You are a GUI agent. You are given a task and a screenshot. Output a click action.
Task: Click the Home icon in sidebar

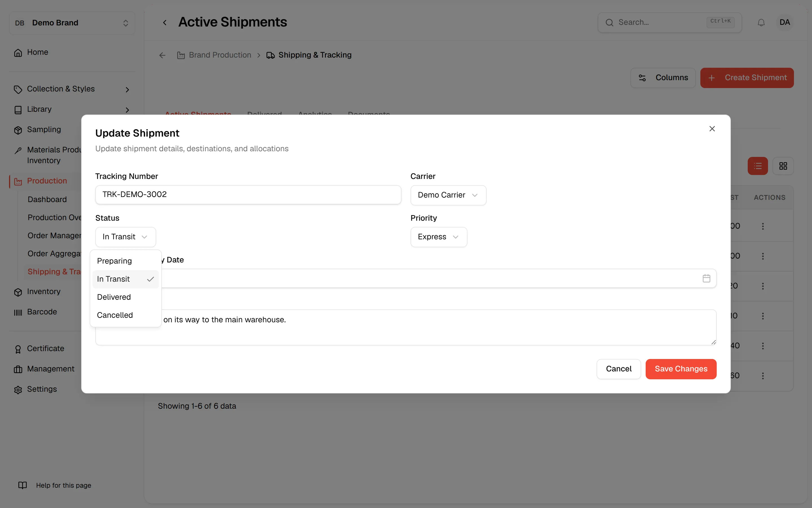click(x=18, y=53)
